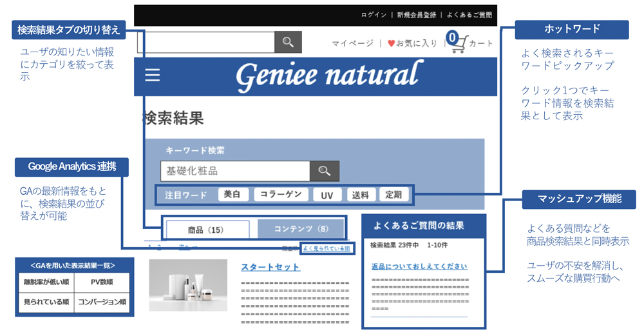Click the 見られている順 cell
Image resolution: width=644 pixels, height=336 pixels.
(46, 302)
